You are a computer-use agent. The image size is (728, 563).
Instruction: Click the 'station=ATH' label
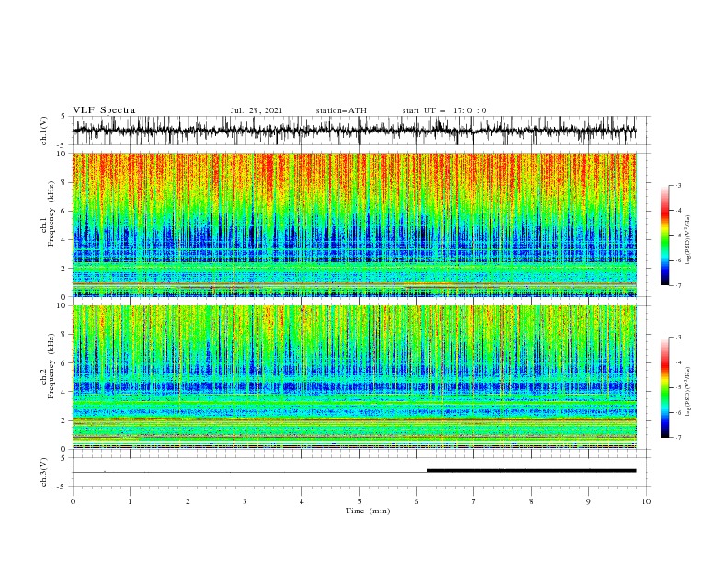341,110
